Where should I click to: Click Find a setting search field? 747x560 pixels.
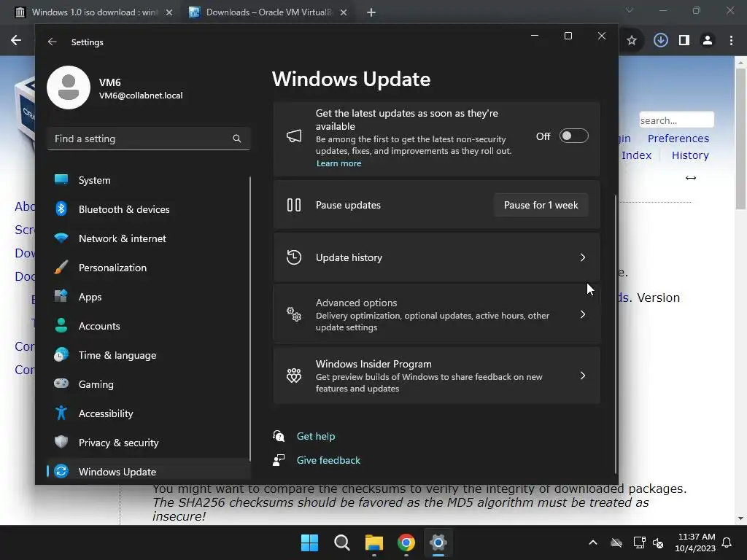[x=149, y=139]
